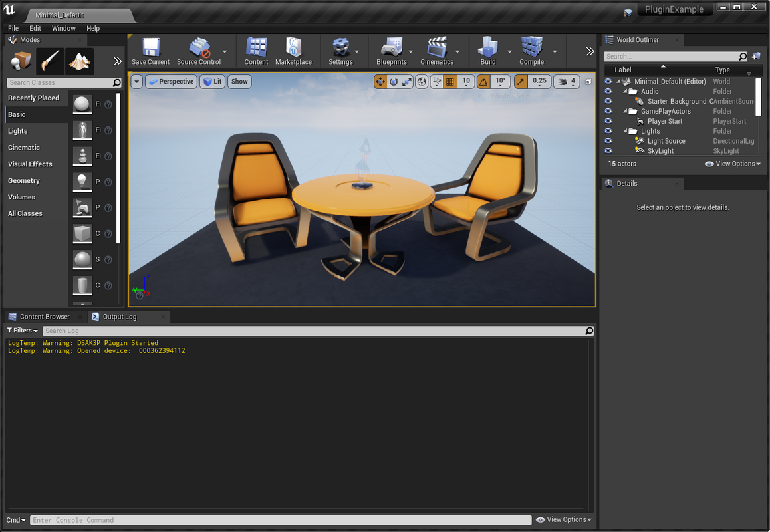
Task: Toggle rotation snapping in the viewport
Action: pyautogui.click(x=483, y=82)
